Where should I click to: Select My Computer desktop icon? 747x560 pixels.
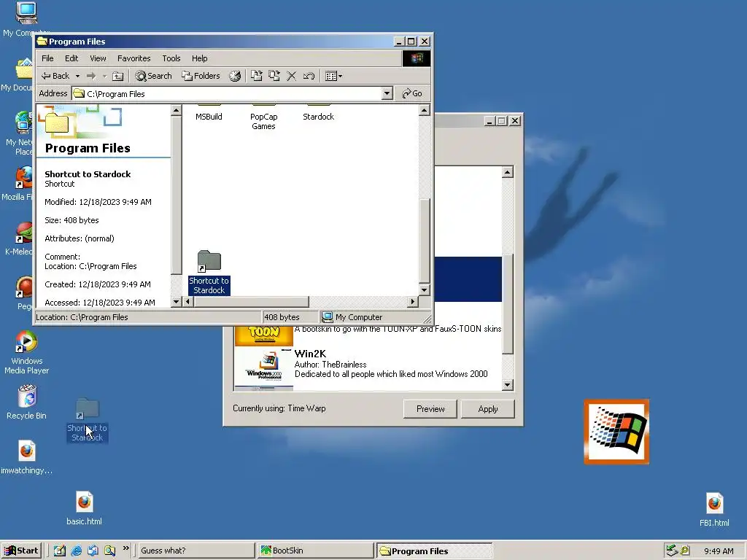26,19
